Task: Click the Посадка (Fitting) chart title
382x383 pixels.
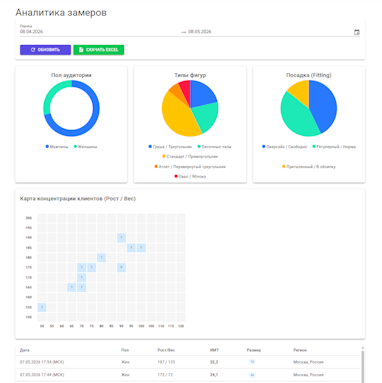Action: tap(309, 75)
